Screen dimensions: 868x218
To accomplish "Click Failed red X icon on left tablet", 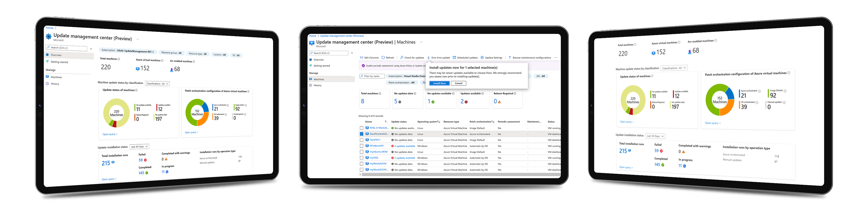I will point(145,160).
